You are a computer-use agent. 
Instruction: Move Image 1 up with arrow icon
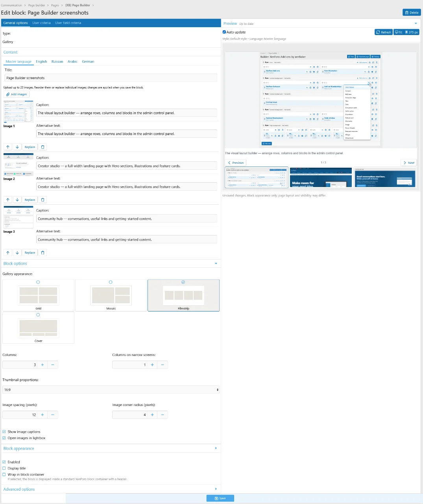pyautogui.click(x=8, y=147)
